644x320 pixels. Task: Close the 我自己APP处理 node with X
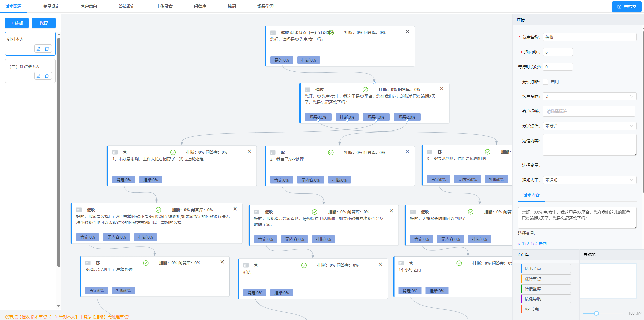pos(407,152)
